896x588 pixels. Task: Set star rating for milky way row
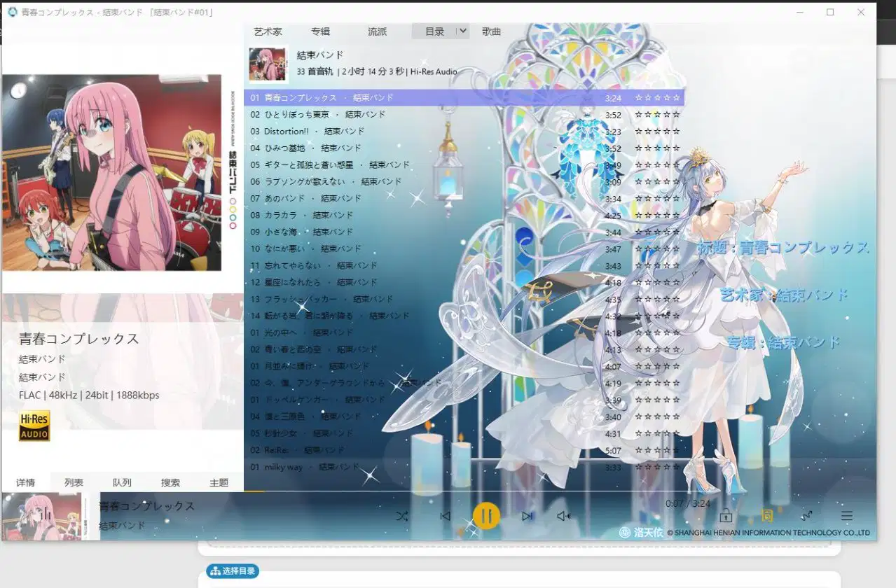[657, 468]
